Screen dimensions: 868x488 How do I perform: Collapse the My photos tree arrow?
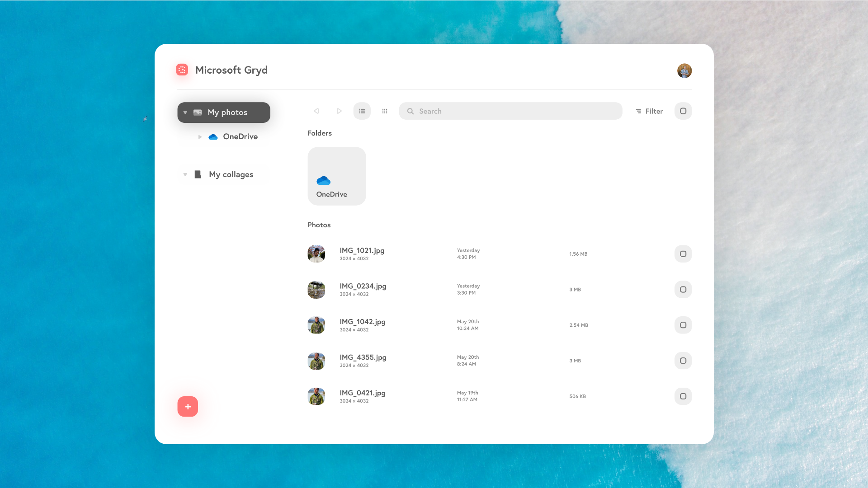(185, 113)
